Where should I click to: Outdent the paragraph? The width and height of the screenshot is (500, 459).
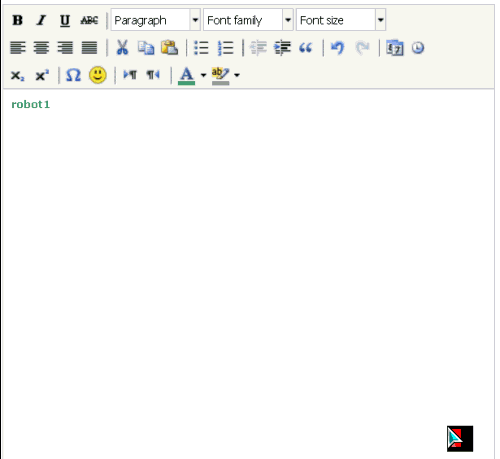[258, 48]
